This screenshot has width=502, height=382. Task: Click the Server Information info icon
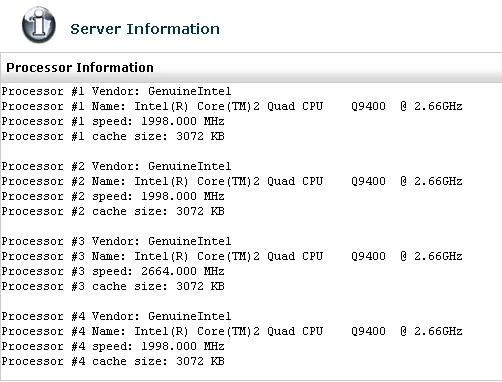pos(39,25)
